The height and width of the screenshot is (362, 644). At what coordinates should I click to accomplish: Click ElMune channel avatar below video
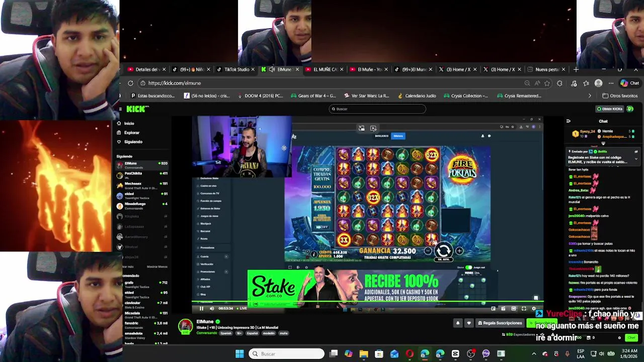185,326
